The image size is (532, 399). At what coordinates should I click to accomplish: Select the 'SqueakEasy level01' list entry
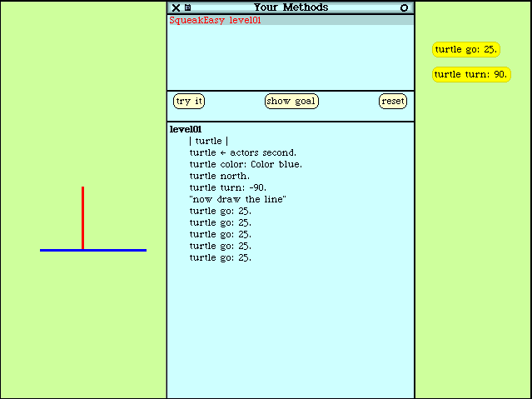[x=215, y=20]
